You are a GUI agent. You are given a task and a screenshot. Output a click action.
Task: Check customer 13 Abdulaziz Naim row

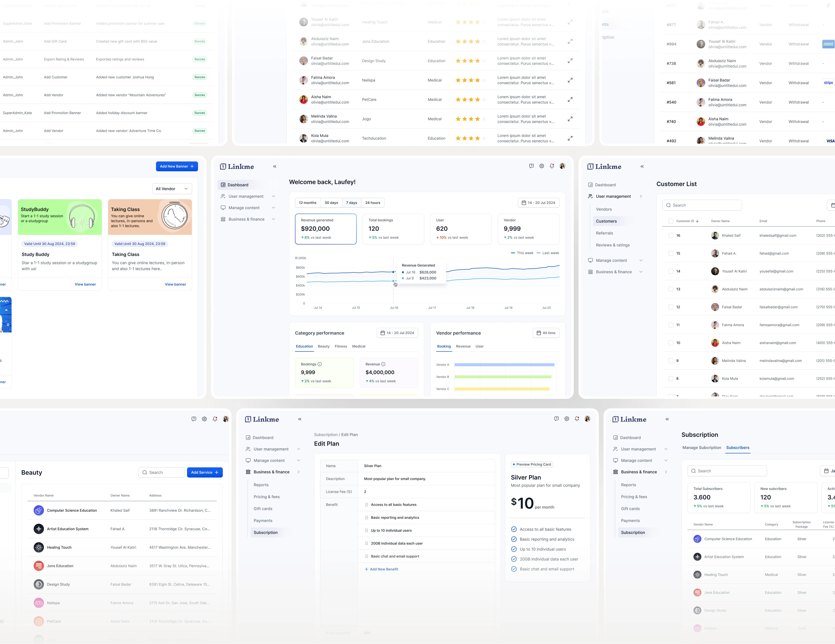coord(671,289)
